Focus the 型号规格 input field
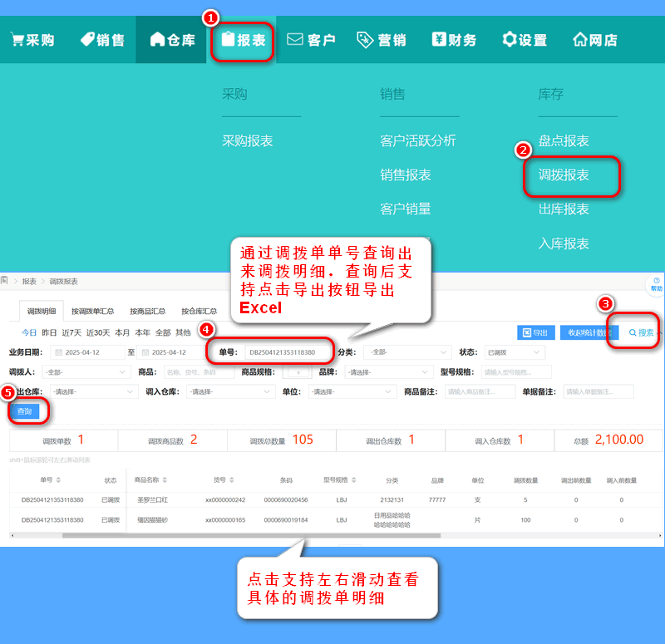Screen dimensions: 665x644 pos(516,372)
